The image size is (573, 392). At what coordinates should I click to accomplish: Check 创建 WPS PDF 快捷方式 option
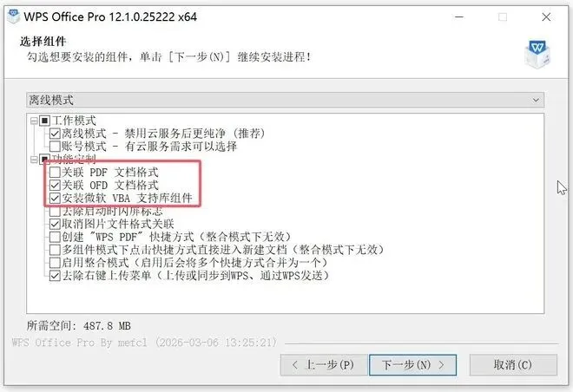(x=55, y=237)
